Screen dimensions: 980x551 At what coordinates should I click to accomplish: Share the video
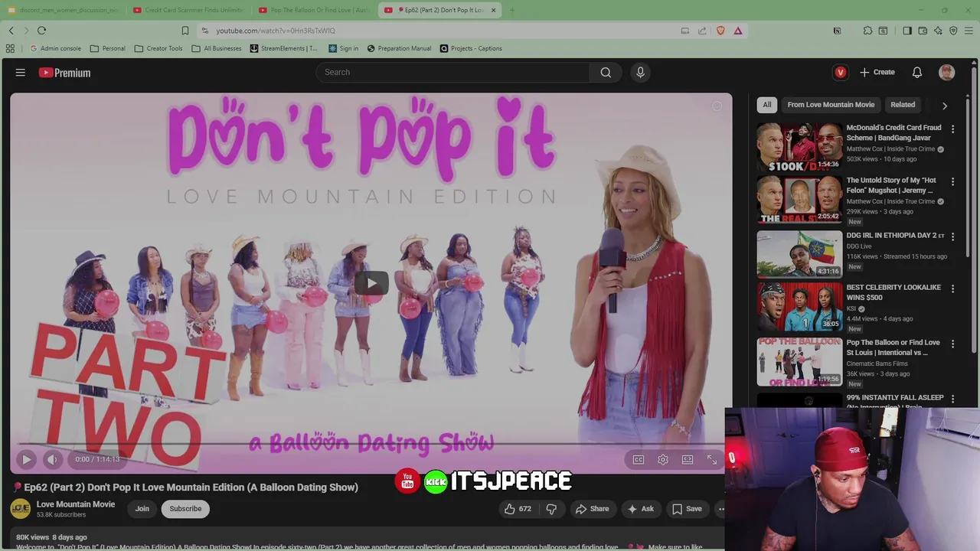click(x=592, y=508)
